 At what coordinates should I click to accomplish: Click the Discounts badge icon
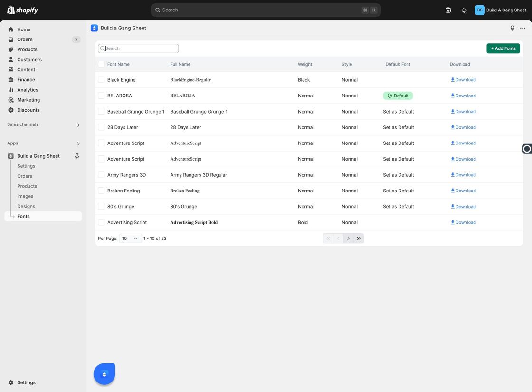coord(11,110)
